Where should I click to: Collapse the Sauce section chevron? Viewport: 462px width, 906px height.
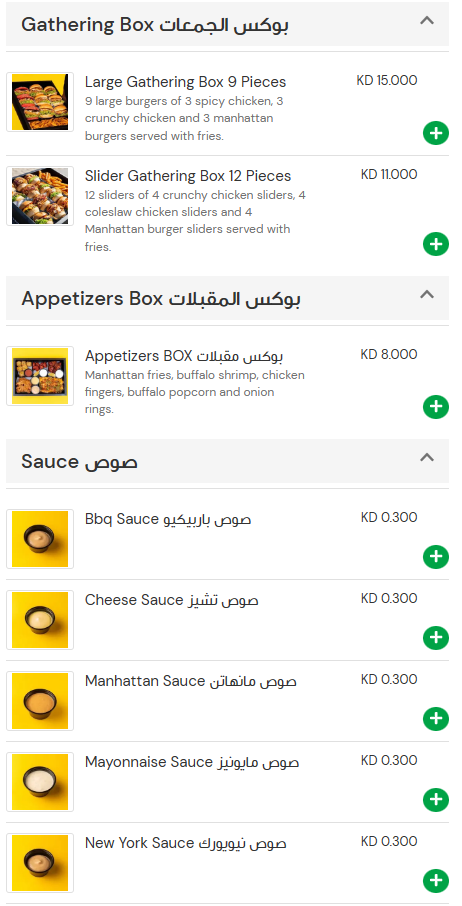click(x=427, y=458)
